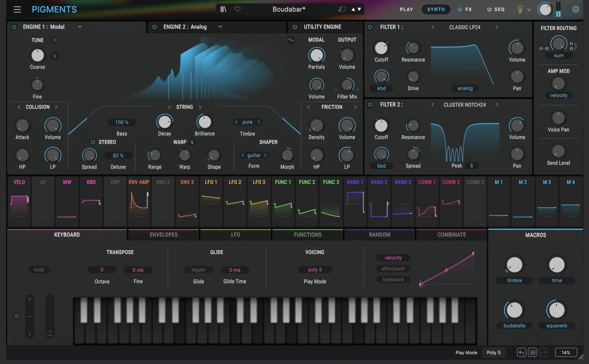
Task: Select next Filter 1 type arrow
Action: (x=497, y=27)
